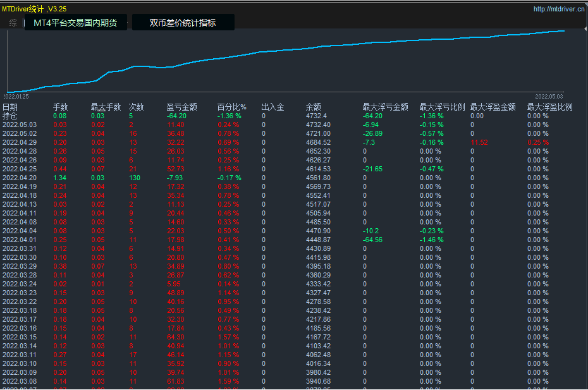
Task: Select the 2022.04.18 date row
Action: (x=20, y=195)
